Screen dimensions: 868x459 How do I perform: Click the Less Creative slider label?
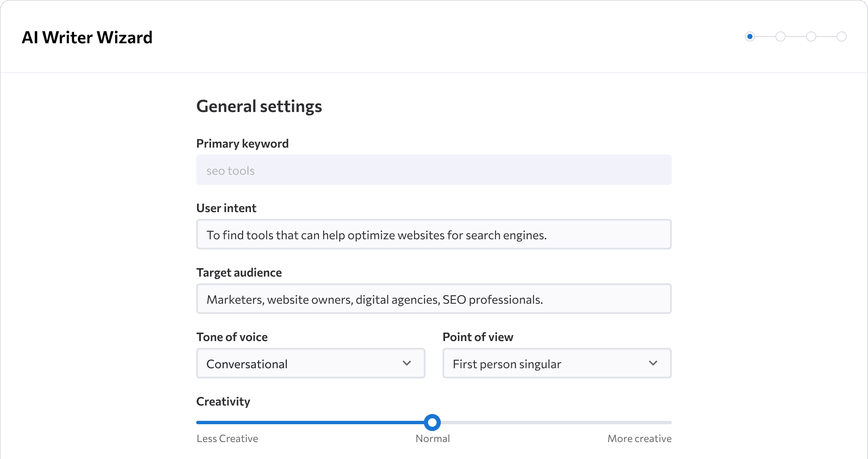tap(227, 439)
